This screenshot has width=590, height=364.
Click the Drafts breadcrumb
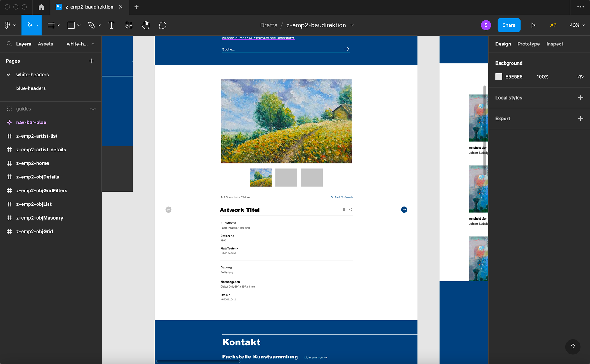pyautogui.click(x=269, y=25)
